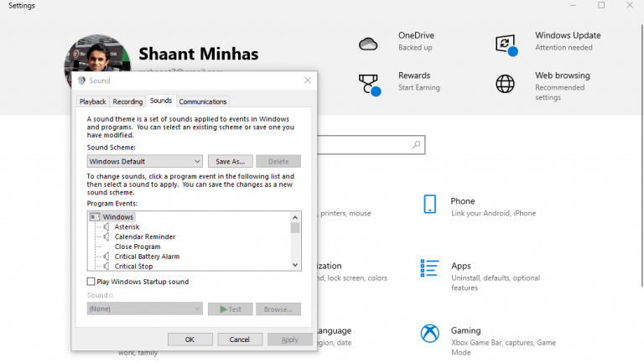The image size is (644, 363).
Task: Open the OneDrive cloud icon in Settings
Action: pyautogui.click(x=368, y=44)
